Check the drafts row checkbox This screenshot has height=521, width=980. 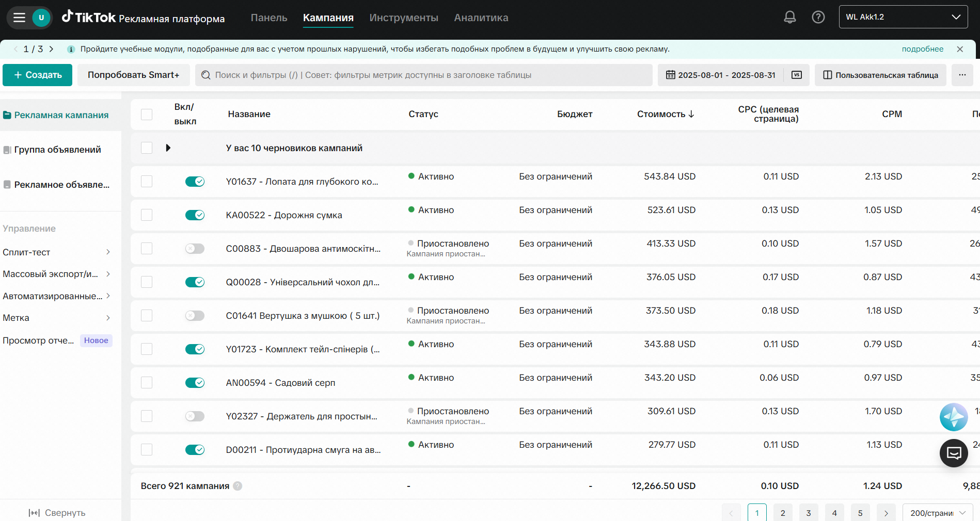pos(147,148)
